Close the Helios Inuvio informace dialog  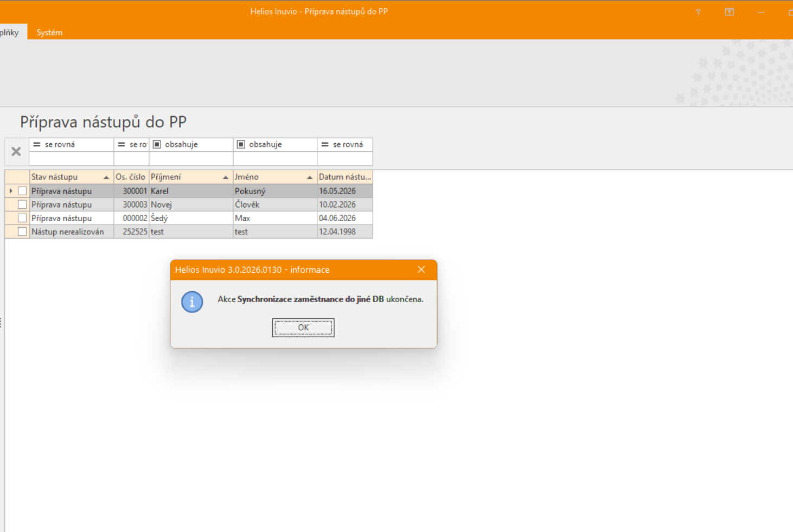click(421, 270)
